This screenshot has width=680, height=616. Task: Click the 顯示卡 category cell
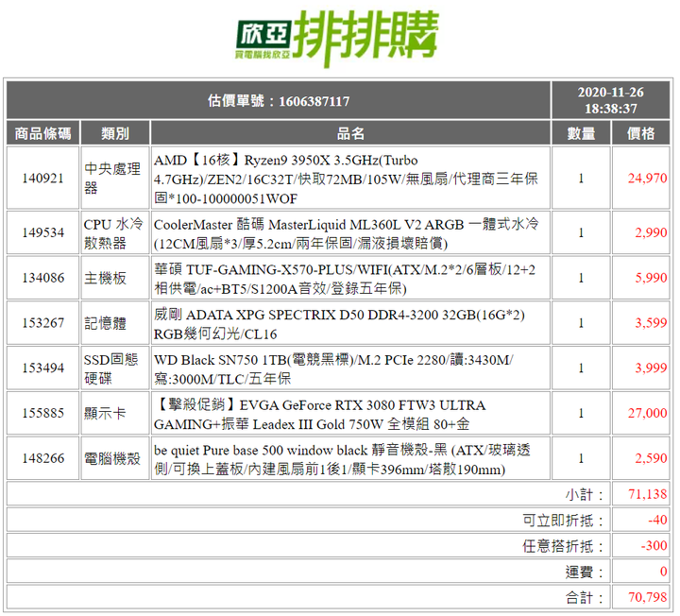coord(115,413)
